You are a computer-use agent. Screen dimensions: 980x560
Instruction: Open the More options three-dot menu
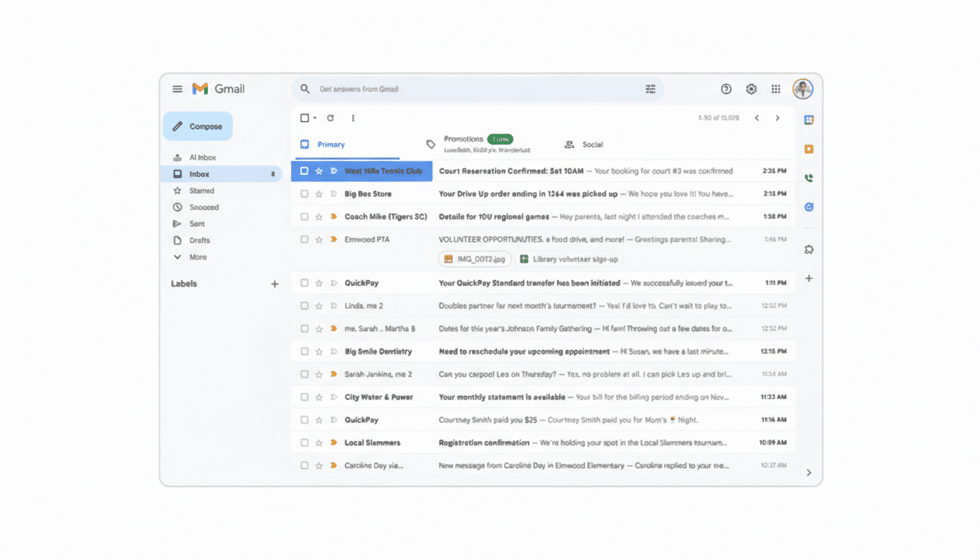pos(353,117)
